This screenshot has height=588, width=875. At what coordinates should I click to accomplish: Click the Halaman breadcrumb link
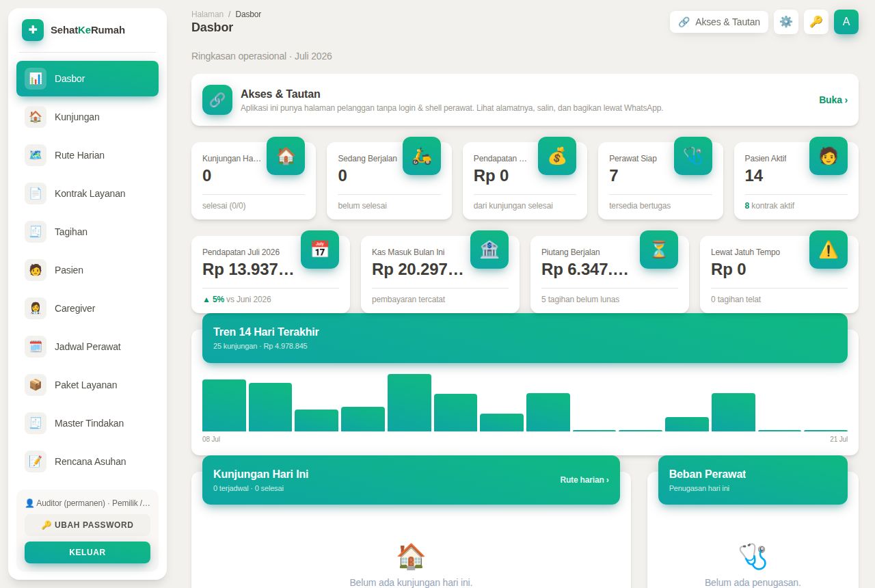[x=207, y=14]
